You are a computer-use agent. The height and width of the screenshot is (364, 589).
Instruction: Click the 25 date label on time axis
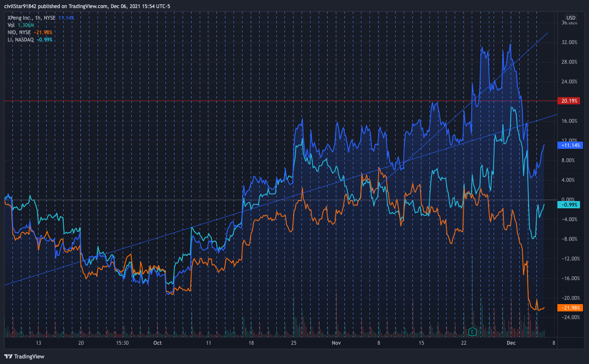pos(293,343)
